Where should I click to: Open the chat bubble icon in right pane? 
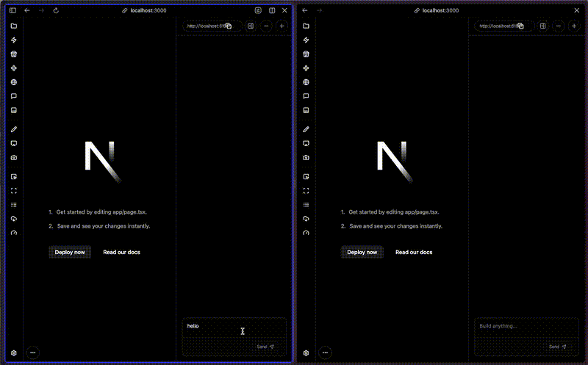[x=306, y=96]
